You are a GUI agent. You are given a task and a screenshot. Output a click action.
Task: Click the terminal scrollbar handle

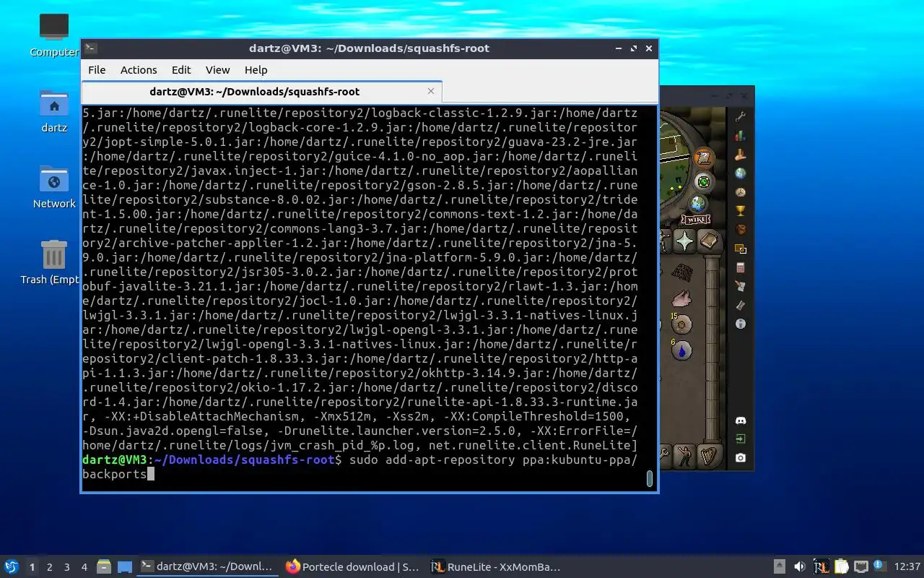pyautogui.click(x=650, y=478)
